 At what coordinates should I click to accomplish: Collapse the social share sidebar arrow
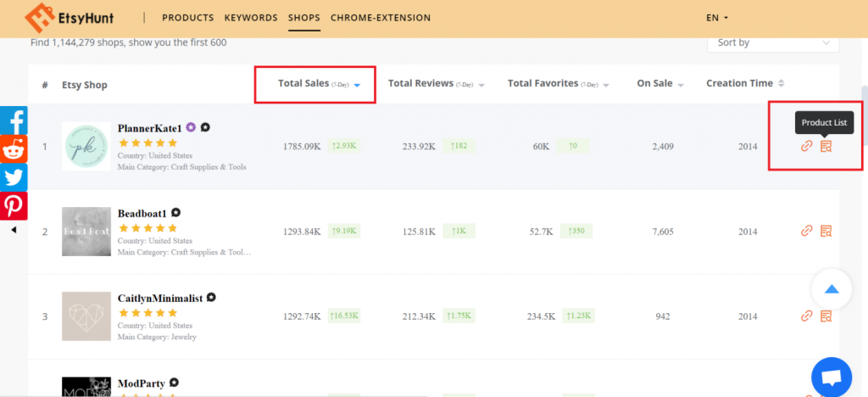coord(14,229)
